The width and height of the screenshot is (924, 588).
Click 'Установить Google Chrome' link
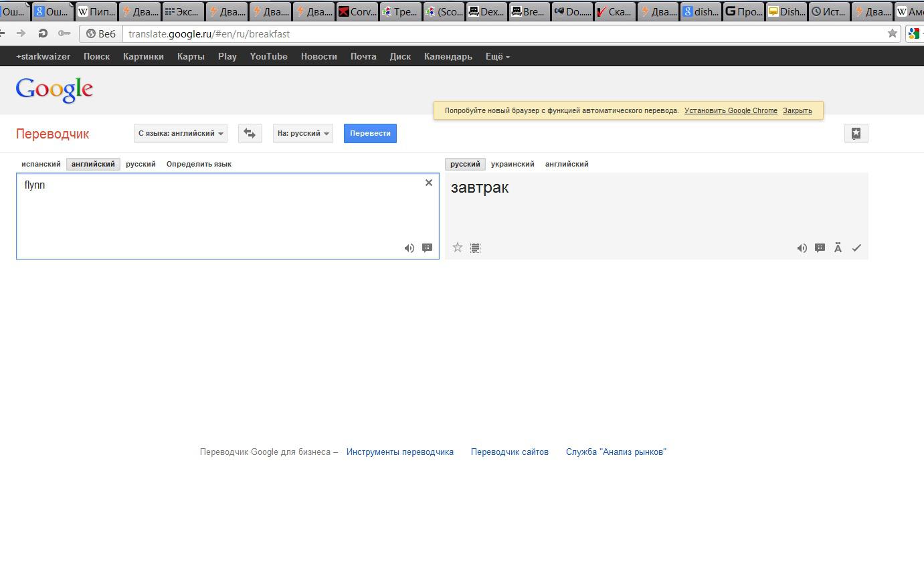(x=731, y=110)
